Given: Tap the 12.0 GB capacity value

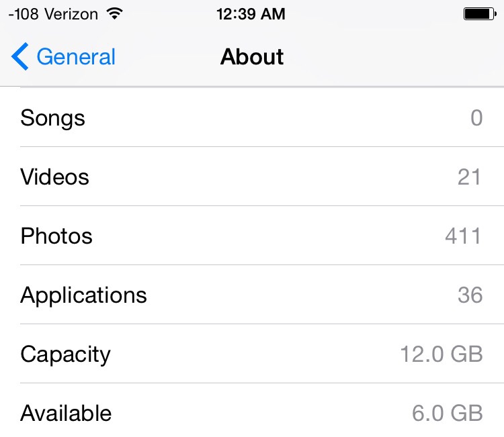Looking at the screenshot, I should pyautogui.click(x=442, y=354).
